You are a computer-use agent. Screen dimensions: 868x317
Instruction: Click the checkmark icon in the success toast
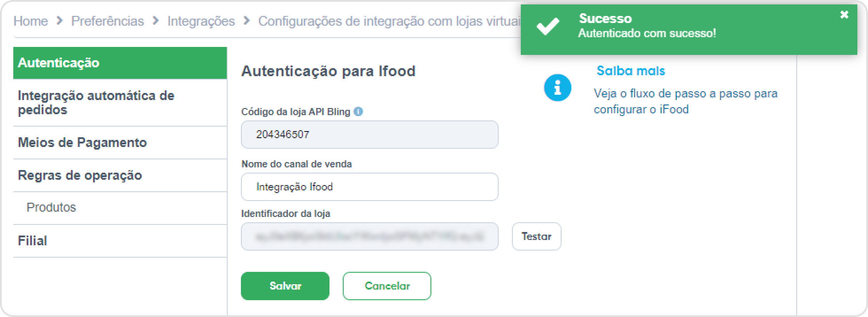click(x=548, y=27)
